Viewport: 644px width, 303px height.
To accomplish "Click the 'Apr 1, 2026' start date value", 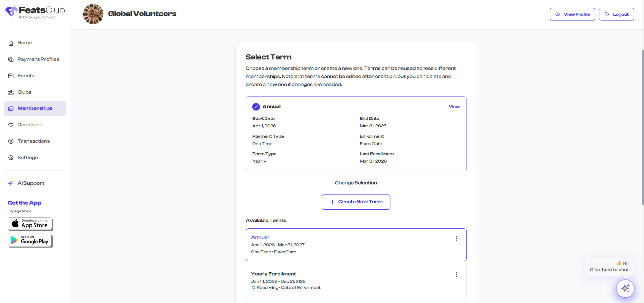I will coord(264,126).
